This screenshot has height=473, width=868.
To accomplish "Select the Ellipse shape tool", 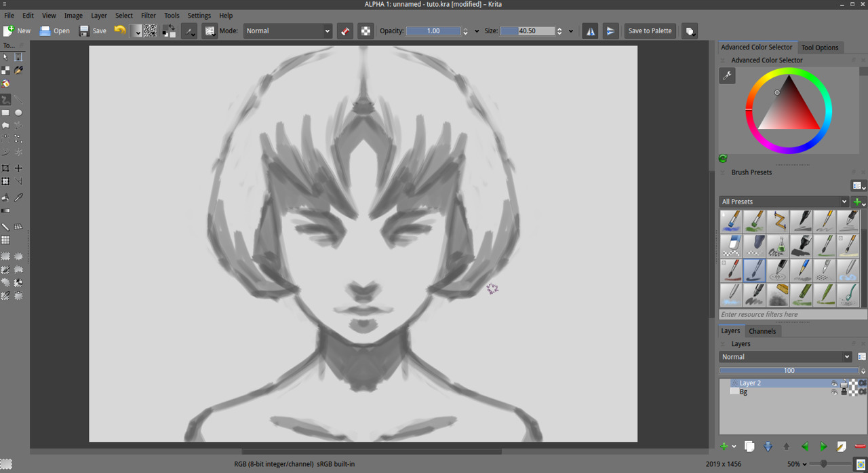I will 18,113.
